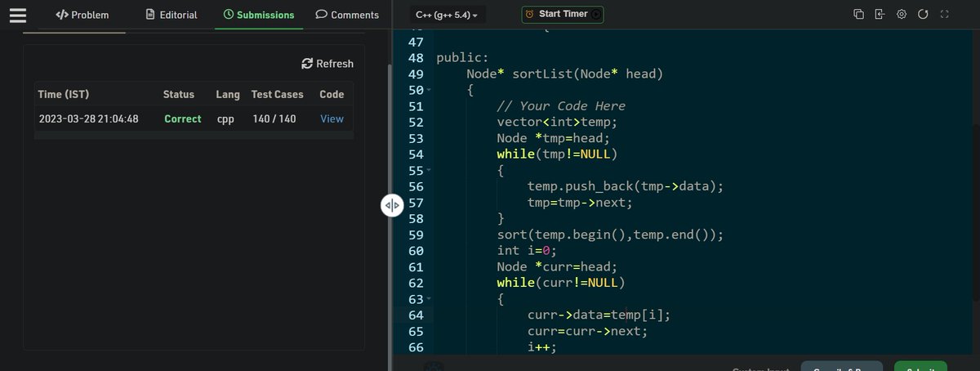Click the 'while(curr!=NULL)' line
Screen dimensions: 980x371
coord(560,283)
